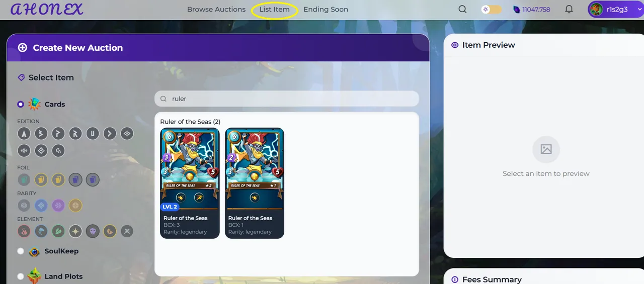Filter by the Death skull element icon
644x284 pixels.
[93, 231]
